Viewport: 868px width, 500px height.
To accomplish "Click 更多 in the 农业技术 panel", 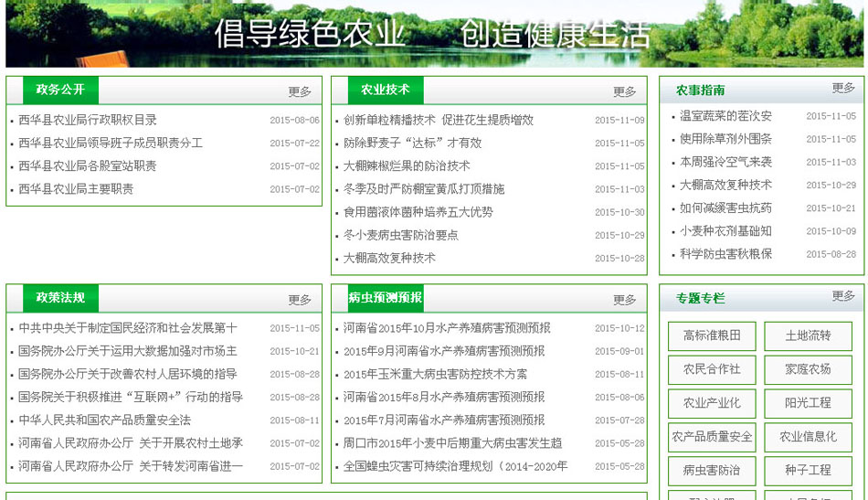I will pos(625,91).
